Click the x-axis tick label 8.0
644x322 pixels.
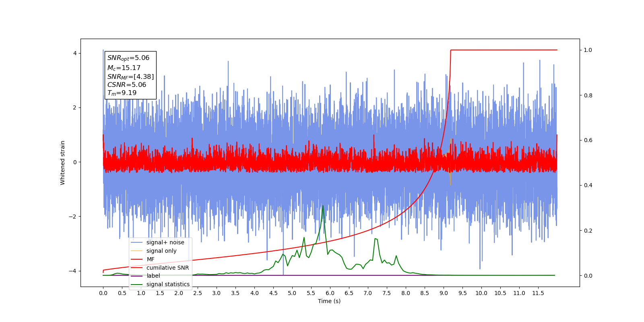[406, 293]
